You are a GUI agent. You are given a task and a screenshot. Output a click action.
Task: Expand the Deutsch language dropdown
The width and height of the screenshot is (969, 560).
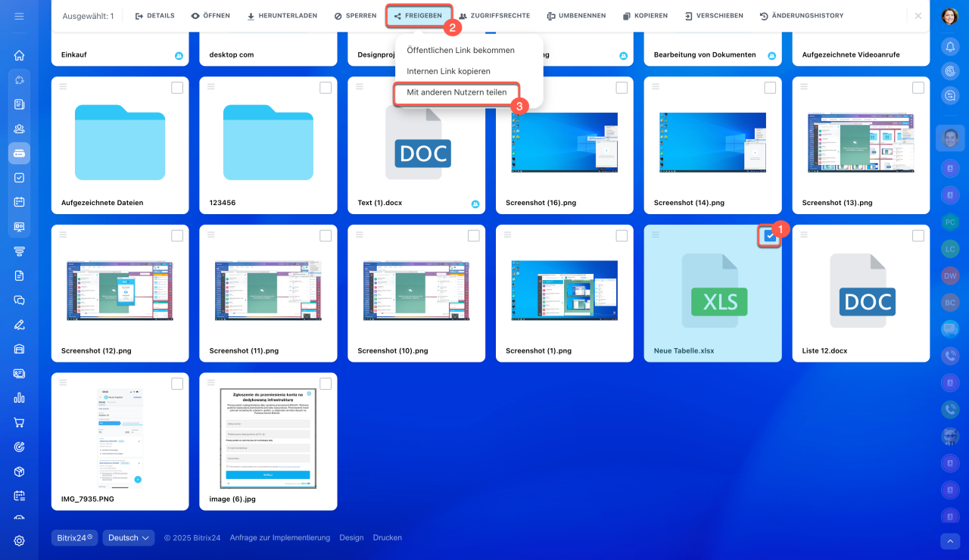click(129, 538)
